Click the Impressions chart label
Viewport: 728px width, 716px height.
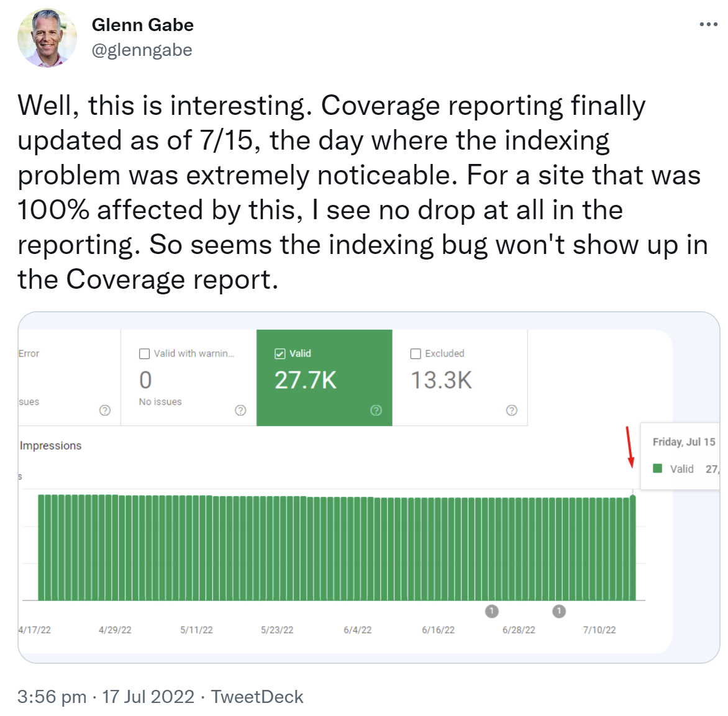[x=51, y=445]
